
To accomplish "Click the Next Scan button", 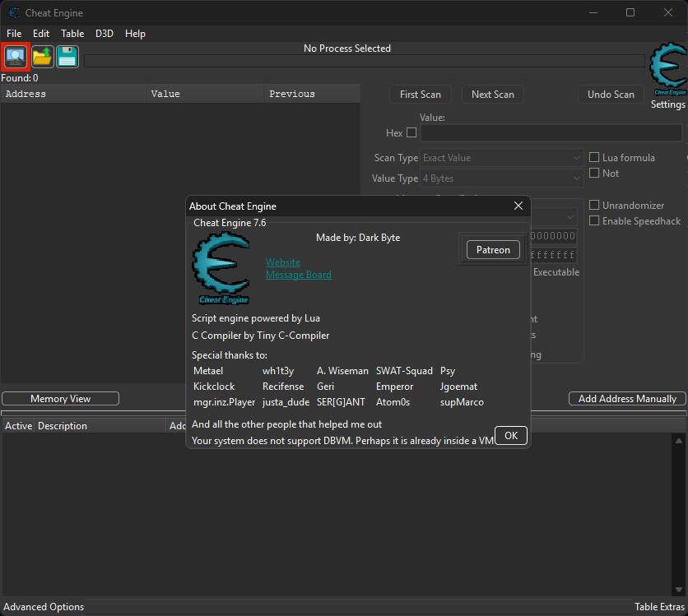I will tap(493, 95).
